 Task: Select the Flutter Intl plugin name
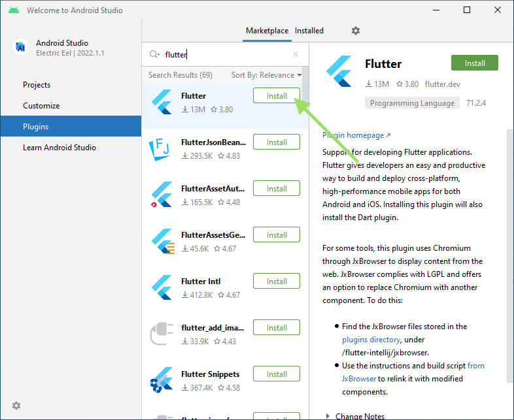(201, 282)
